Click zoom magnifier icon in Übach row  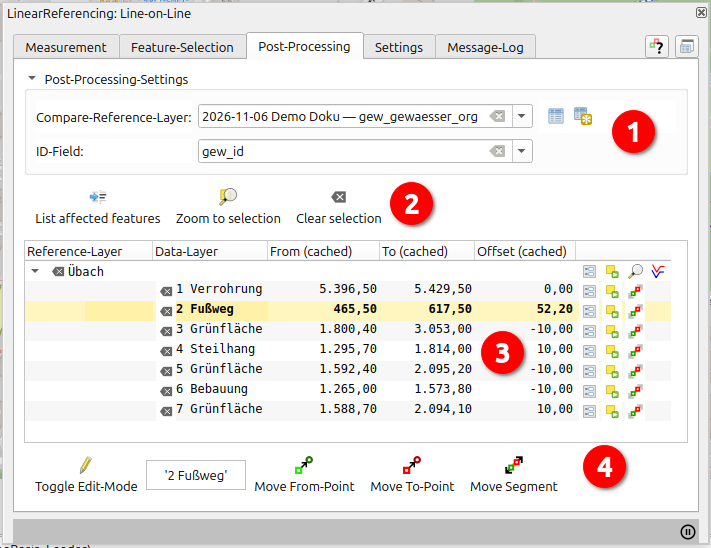pyautogui.click(x=636, y=271)
